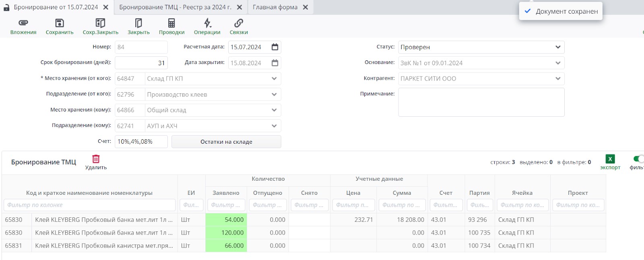Click the Сохранить save icon
The image size is (644, 260).
click(x=60, y=23)
